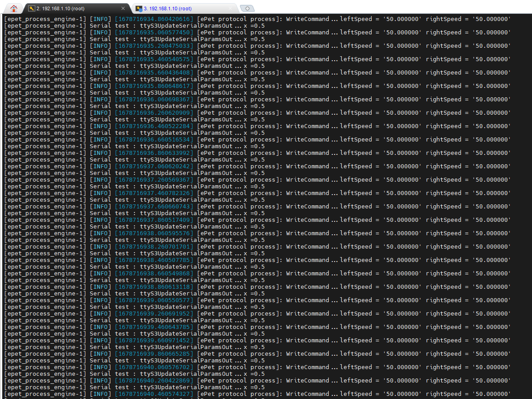Select timestamp 1678716940.260422869
Image resolution: width=532 pixels, height=399 pixels.
(x=154, y=381)
